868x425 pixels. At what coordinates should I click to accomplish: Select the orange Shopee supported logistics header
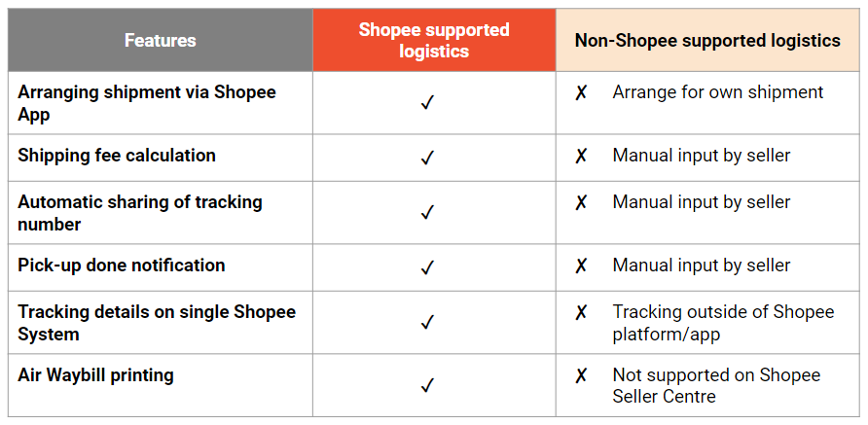point(434,41)
